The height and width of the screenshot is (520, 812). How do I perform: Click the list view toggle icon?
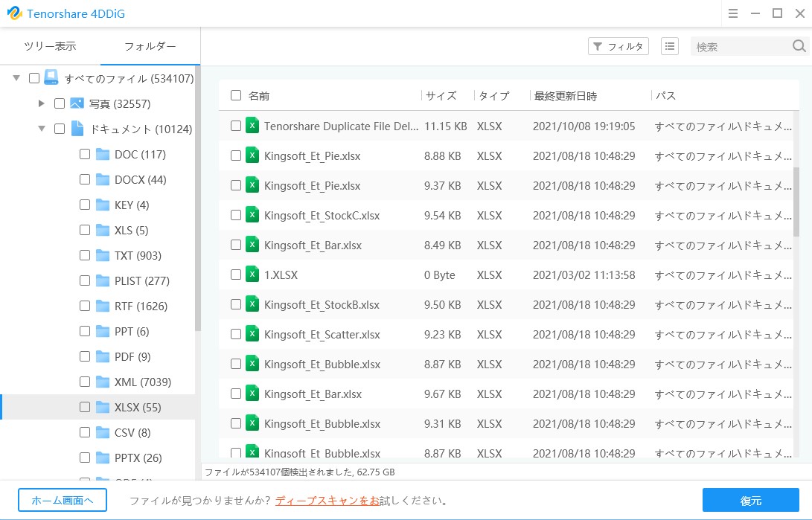click(x=670, y=46)
